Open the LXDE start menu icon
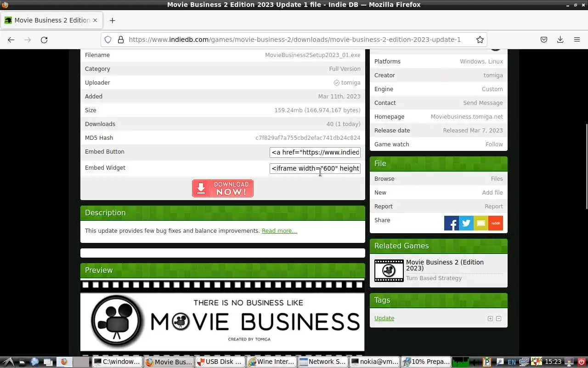588x368 pixels. 9,362
